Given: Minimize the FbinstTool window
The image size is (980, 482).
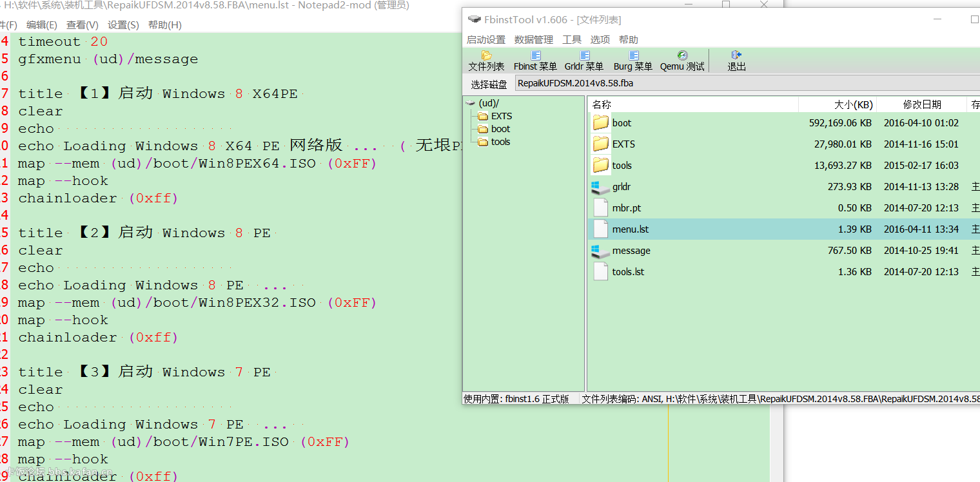Looking at the screenshot, I should (938, 19).
